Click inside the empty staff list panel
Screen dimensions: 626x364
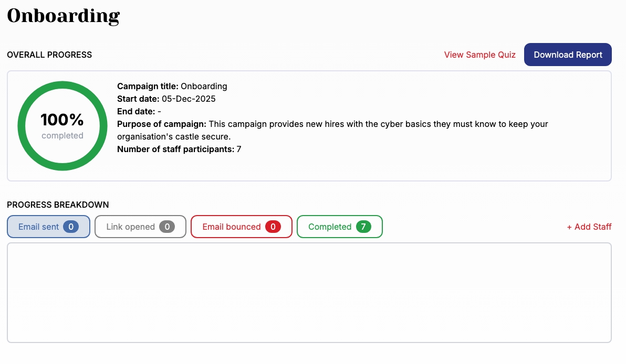coord(309,292)
